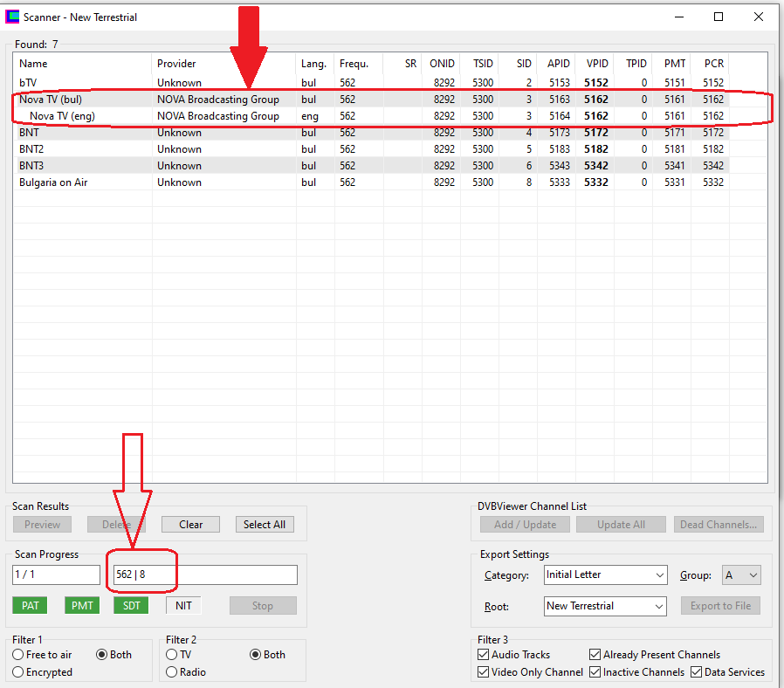Sort by SID column header
The width and height of the screenshot is (784, 688).
point(518,64)
